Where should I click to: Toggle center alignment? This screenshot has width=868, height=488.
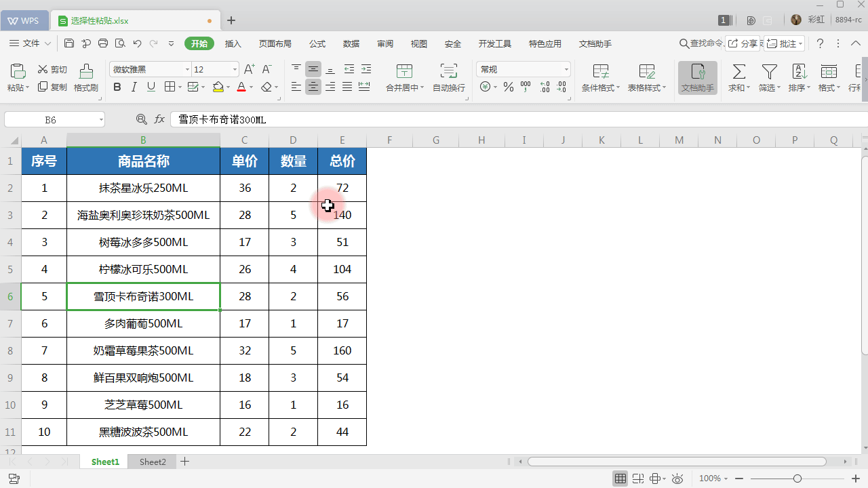(x=313, y=87)
